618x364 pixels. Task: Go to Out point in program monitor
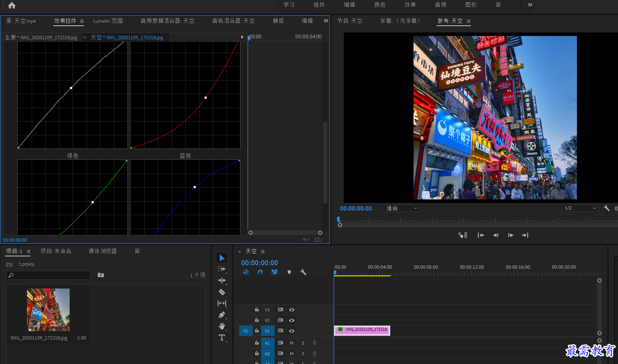tap(525, 235)
